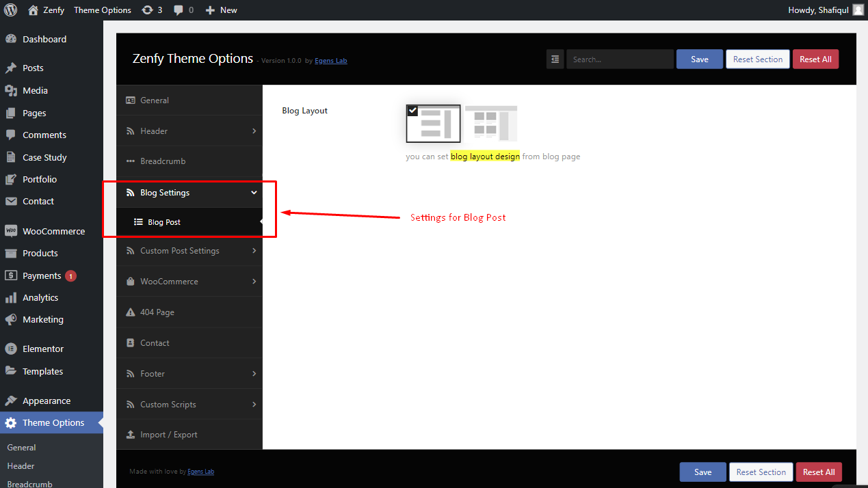Click the Analytics bar chart icon
This screenshot has height=488, width=868.
11,297
